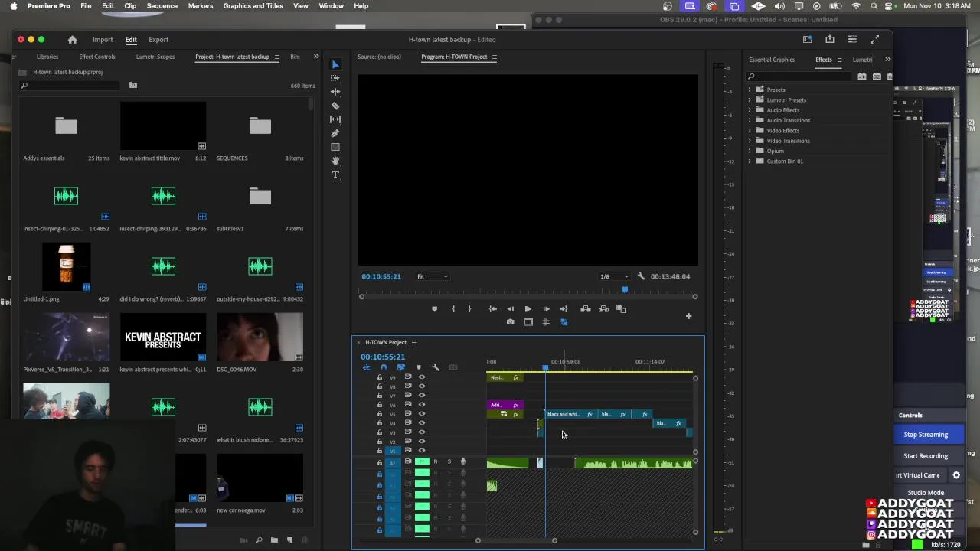The width and height of the screenshot is (980, 551).
Task: Add a marker in the timeline
Action: tap(418, 367)
